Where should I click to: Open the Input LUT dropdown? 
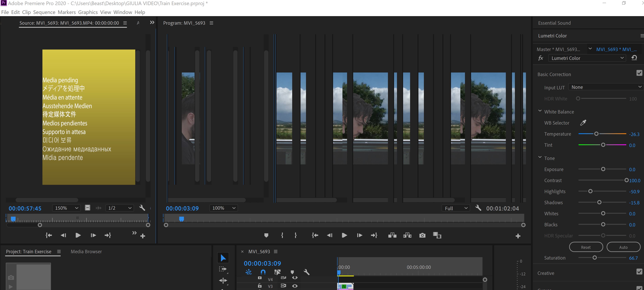[605, 87]
